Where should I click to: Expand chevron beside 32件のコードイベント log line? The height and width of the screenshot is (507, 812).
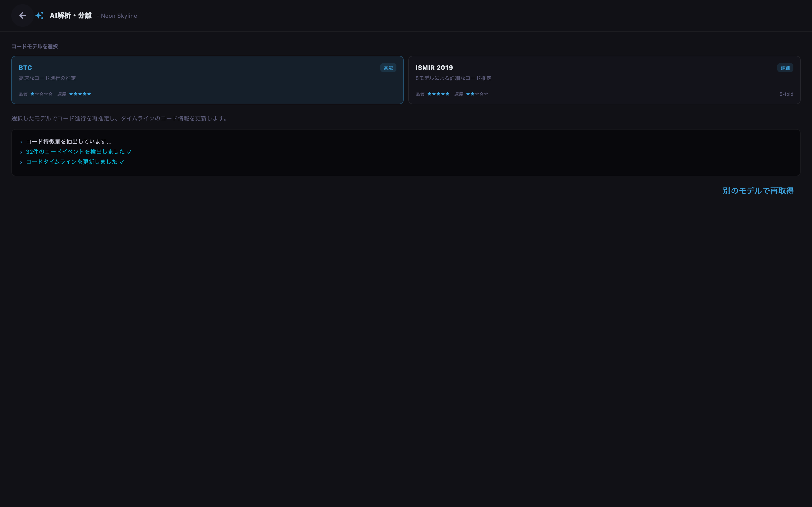pyautogui.click(x=21, y=152)
